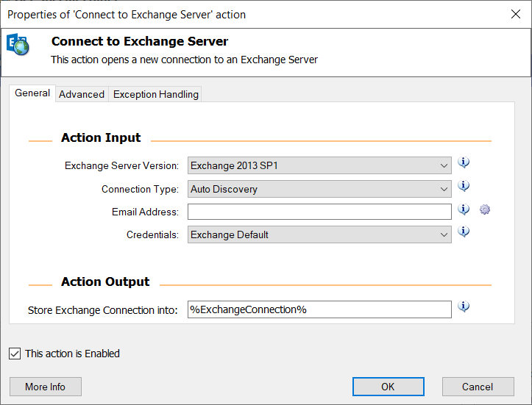The image size is (532, 405).
Task: Click info icon beside Store Exchange Connection
Action: click(x=464, y=307)
